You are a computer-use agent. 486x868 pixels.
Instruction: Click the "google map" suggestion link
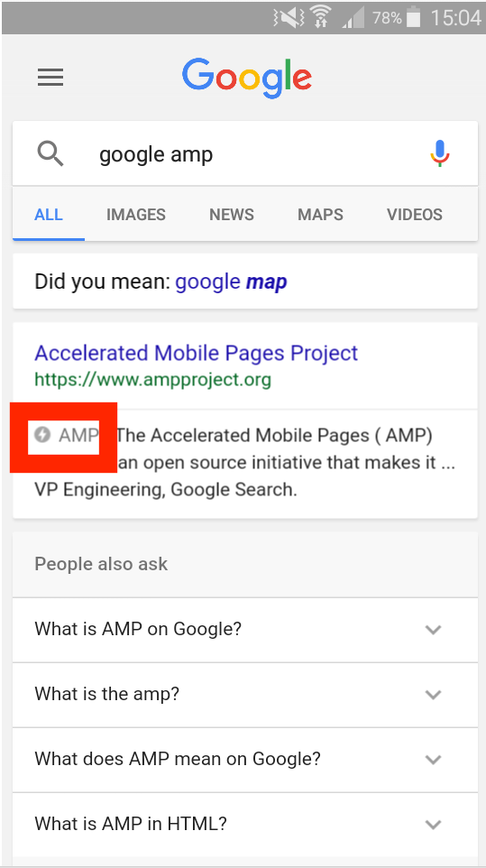pos(231,282)
